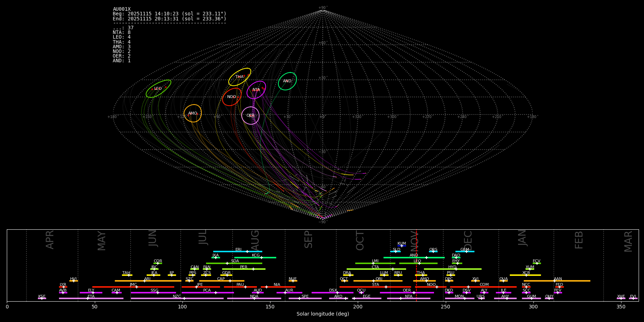Viewport: 644px width, 322px height.
Task: Select the PER shower bar in the timeline
Action: [244, 269]
